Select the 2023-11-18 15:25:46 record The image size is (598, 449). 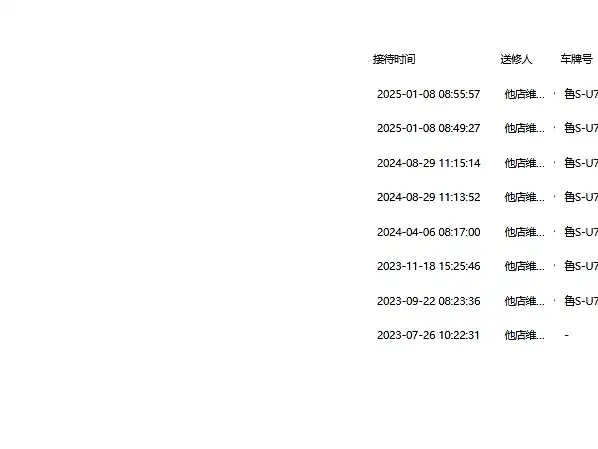point(428,266)
